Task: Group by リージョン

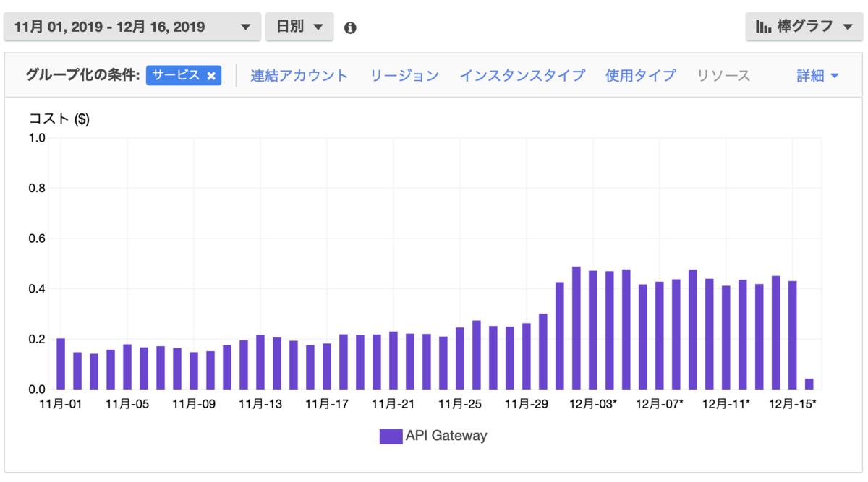Action: pyautogui.click(x=404, y=75)
